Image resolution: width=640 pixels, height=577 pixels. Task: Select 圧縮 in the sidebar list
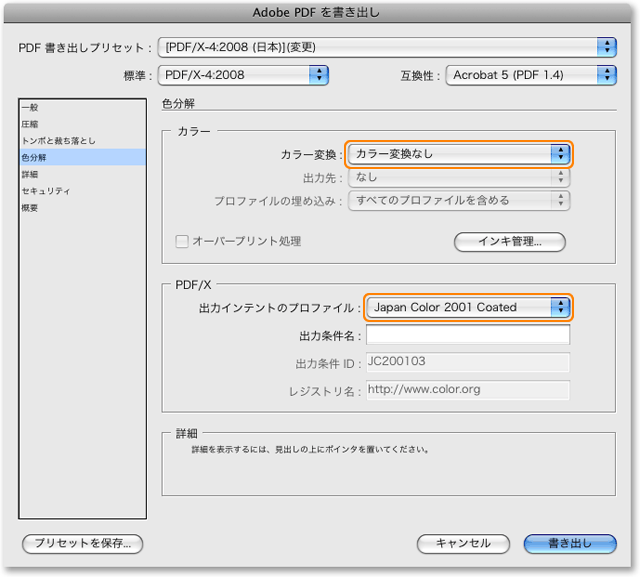point(30,123)
